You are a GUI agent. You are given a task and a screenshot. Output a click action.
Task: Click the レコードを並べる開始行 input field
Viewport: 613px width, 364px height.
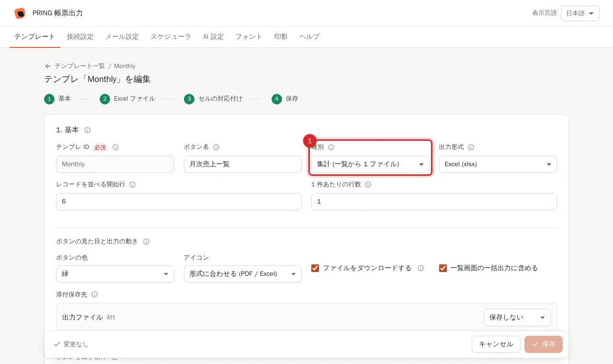pyautogui.click(x=179, y=202)
